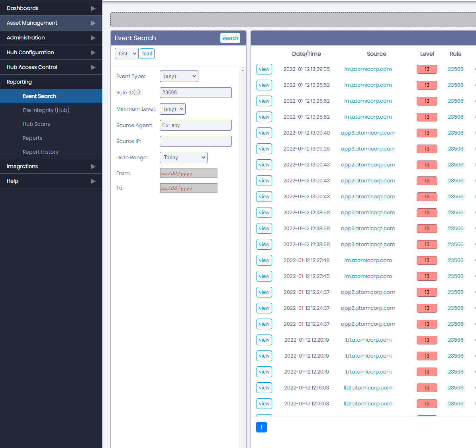Viewport: 476px width, 448px height.
Task: Click the Help menu arrow icon
Action: click(x=93, y=181)
